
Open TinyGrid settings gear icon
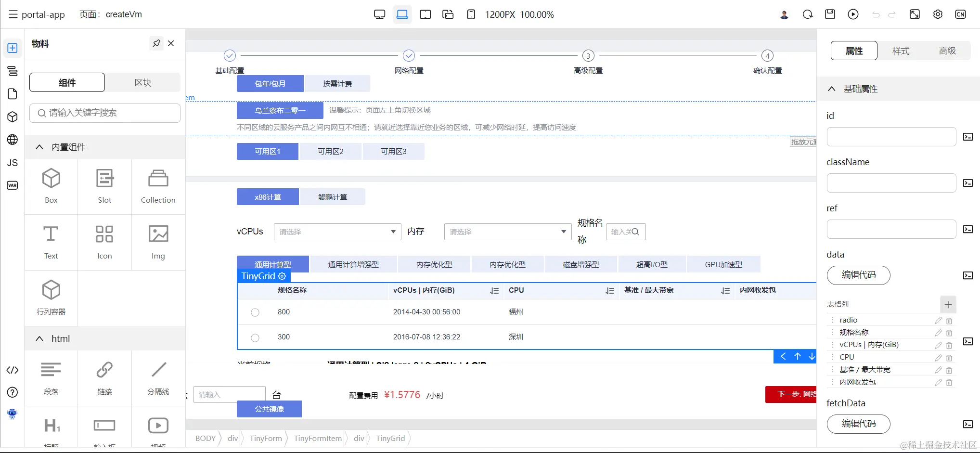tap(282, 276)
